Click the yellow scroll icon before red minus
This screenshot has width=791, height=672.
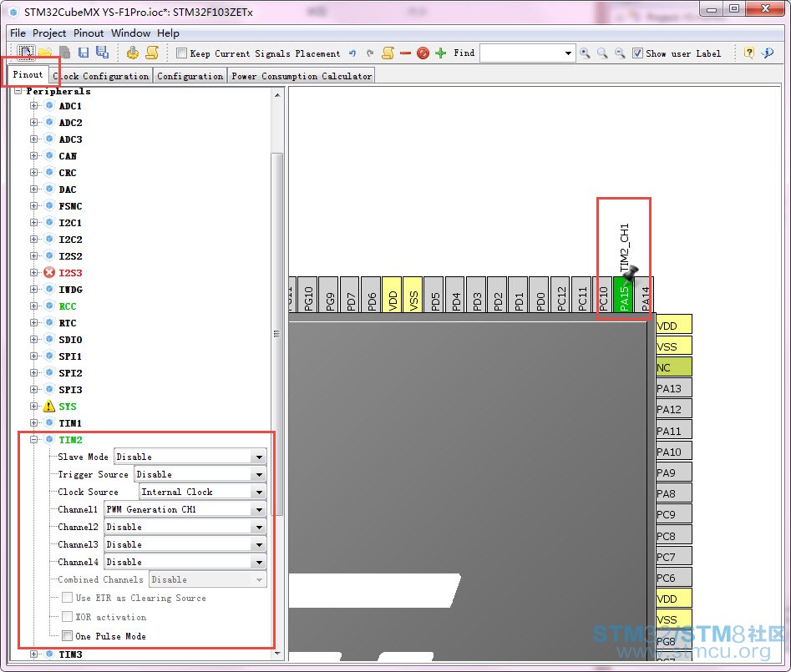click(388, 53)
